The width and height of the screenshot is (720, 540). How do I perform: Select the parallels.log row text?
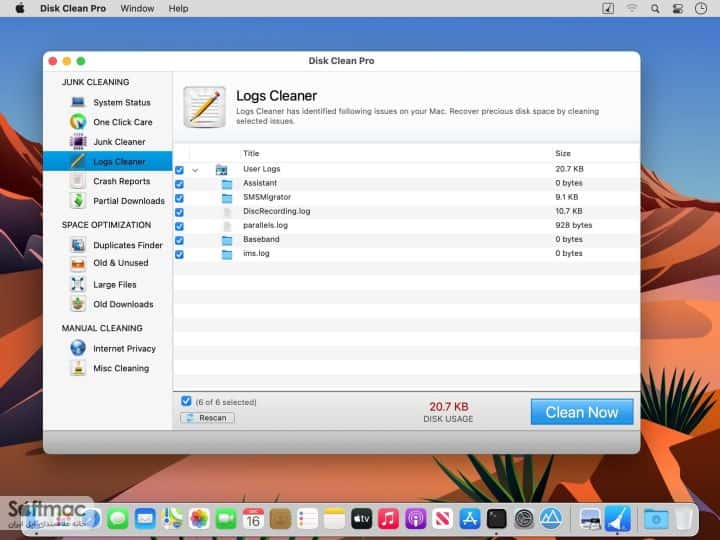click(265, 225)
